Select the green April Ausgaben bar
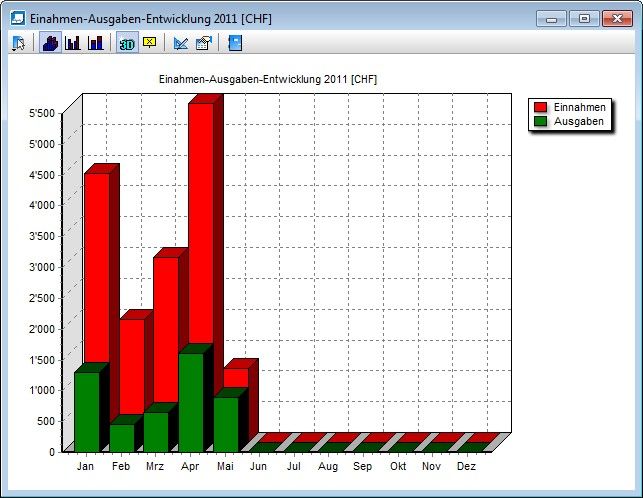 191,402
